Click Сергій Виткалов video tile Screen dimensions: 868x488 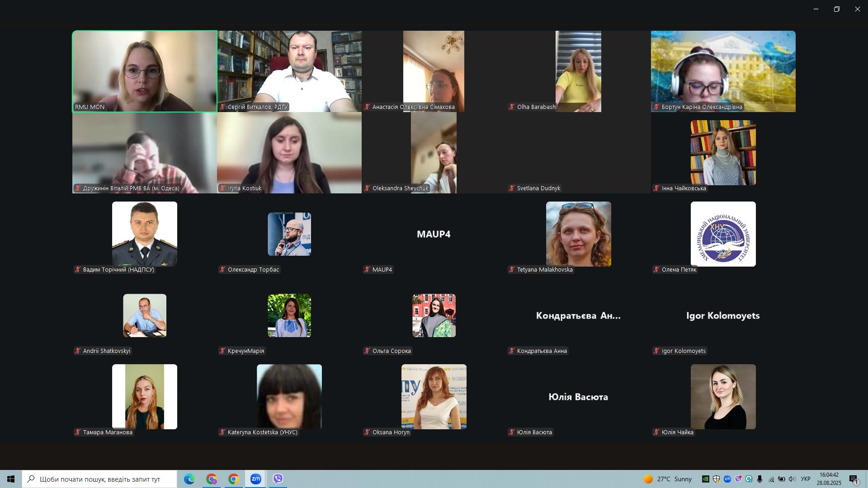tap(289, 71)
